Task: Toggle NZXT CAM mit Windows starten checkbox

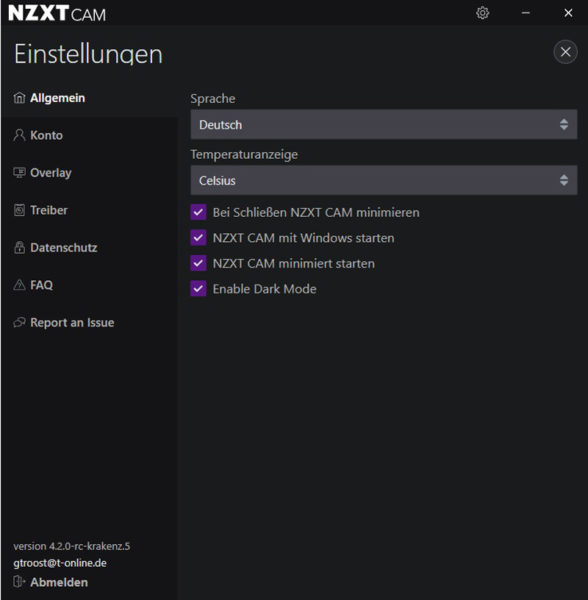Action: click(199, 238)
